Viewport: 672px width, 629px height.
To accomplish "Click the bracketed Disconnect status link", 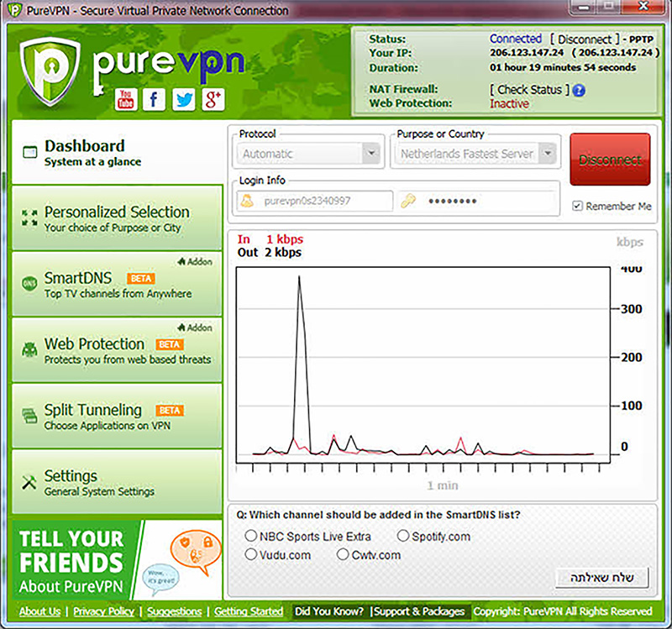I will pos(585,39).
